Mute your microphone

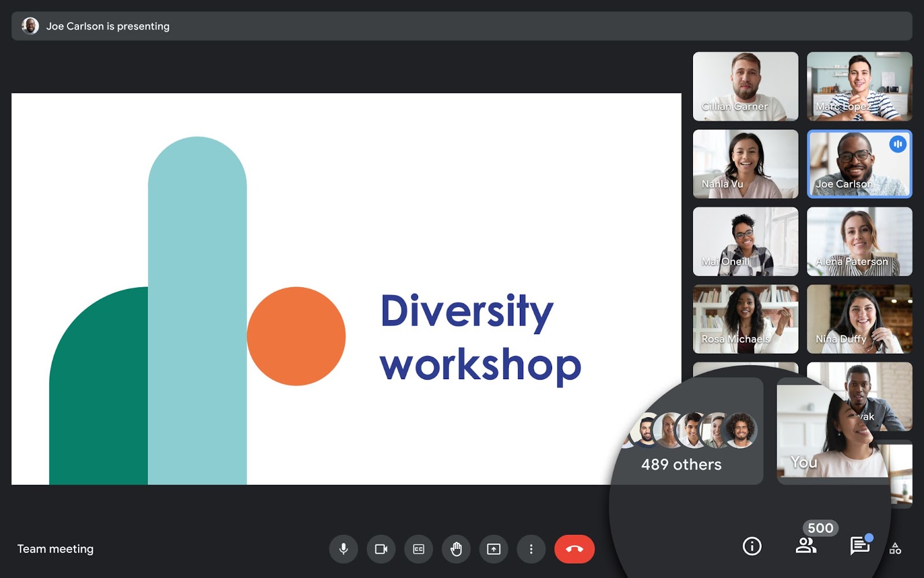(x=343, y=549)
